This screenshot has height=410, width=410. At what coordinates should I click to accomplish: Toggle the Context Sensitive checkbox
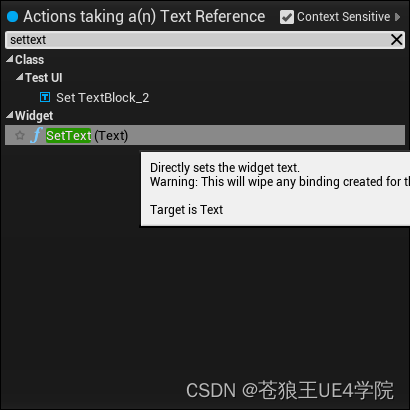[x=287, y=17]
